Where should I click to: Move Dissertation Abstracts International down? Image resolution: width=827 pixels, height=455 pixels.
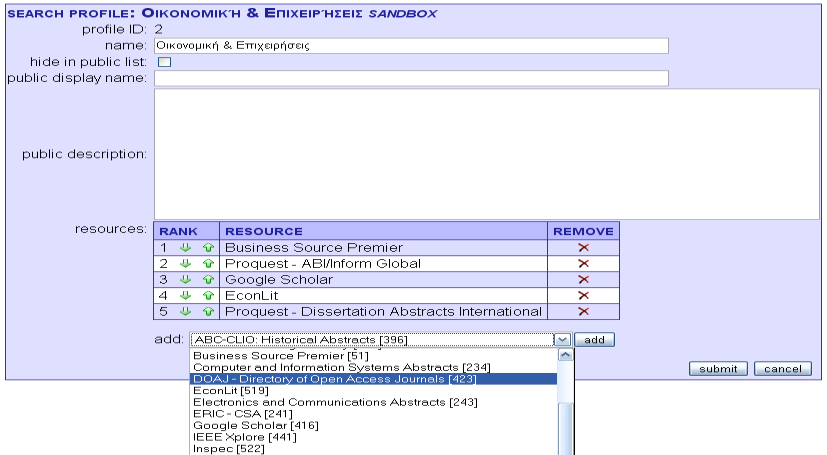coord(185,311)
